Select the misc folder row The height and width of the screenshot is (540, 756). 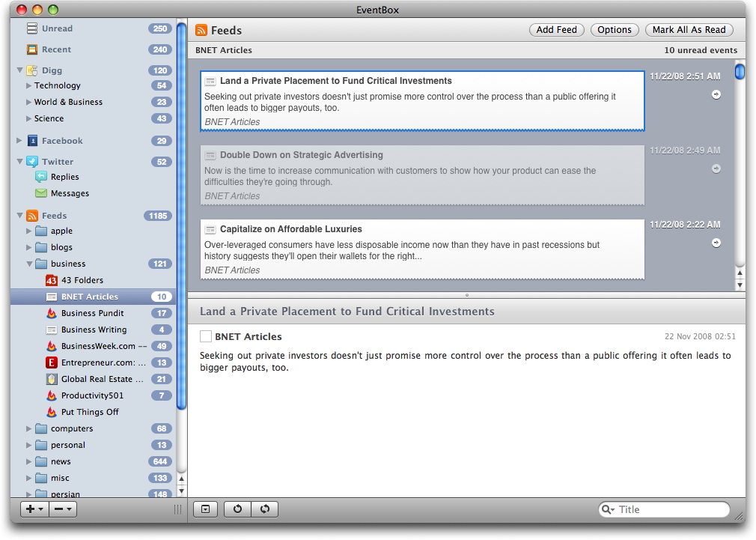94,478
